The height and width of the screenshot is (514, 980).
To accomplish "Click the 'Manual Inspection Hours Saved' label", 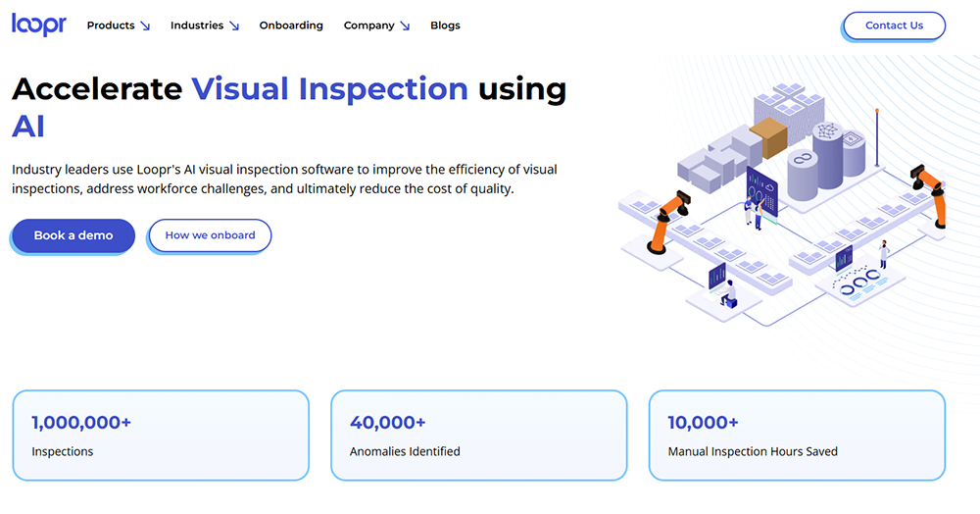I will point(753,451).
